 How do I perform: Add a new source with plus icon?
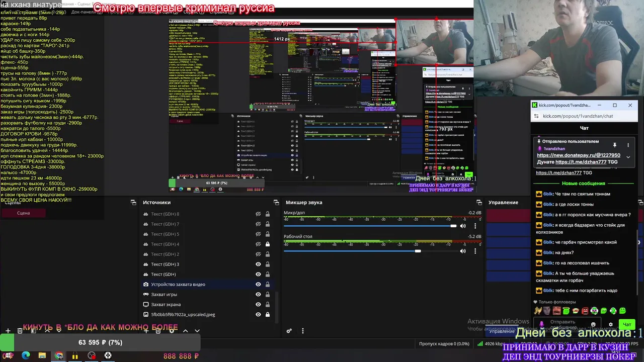click(146, 331)
